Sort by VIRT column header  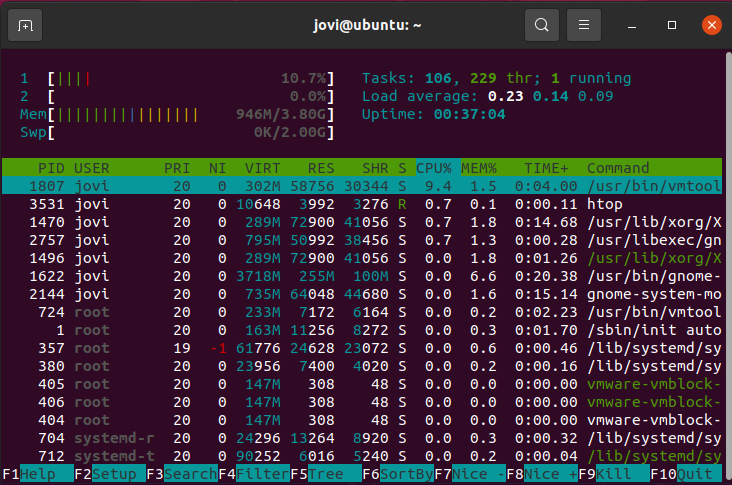[x=262, y=168]
